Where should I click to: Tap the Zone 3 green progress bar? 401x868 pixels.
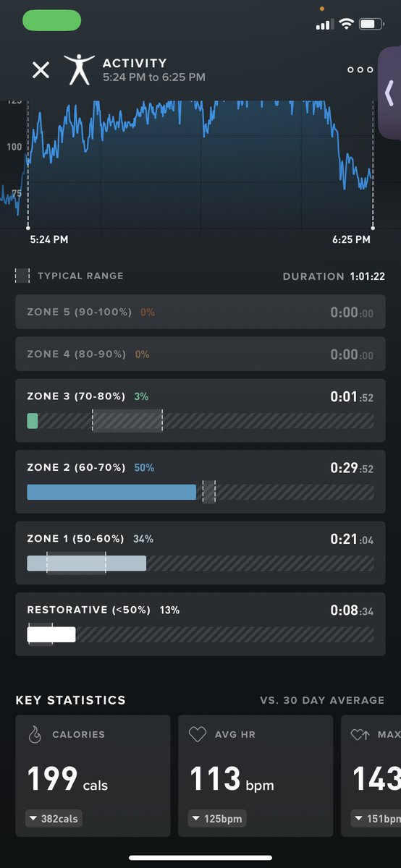pyautogui.click(x=33, y=421)
